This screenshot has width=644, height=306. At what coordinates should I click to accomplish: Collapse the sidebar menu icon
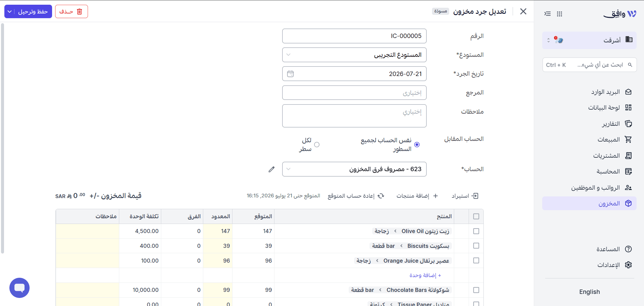point(548,14)
